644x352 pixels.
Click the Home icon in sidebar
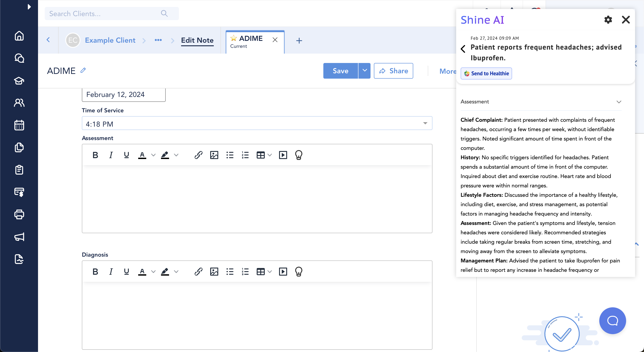pyautogui.click(x=19, y=36)
